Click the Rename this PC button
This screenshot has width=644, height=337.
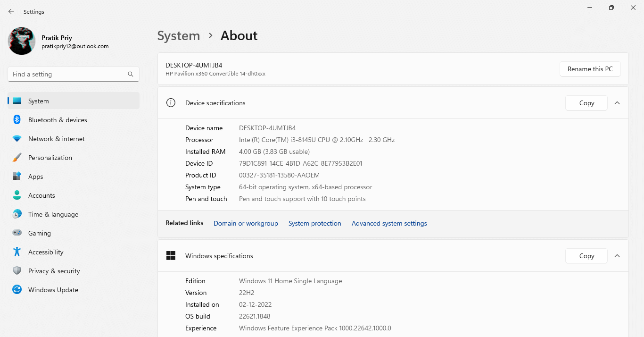[x=590, y=69]
